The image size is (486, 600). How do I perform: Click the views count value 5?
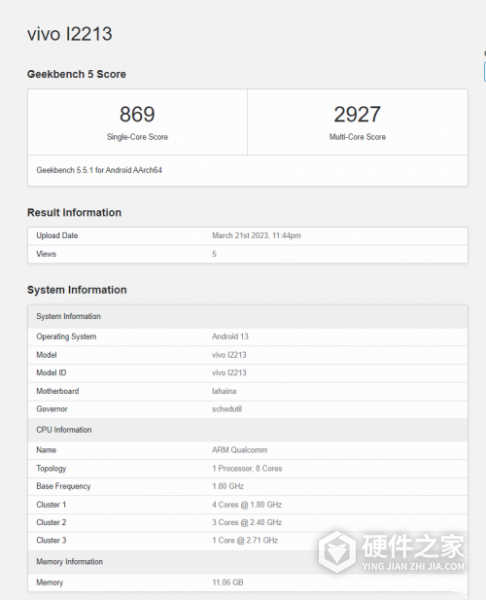tap(214, 254)
